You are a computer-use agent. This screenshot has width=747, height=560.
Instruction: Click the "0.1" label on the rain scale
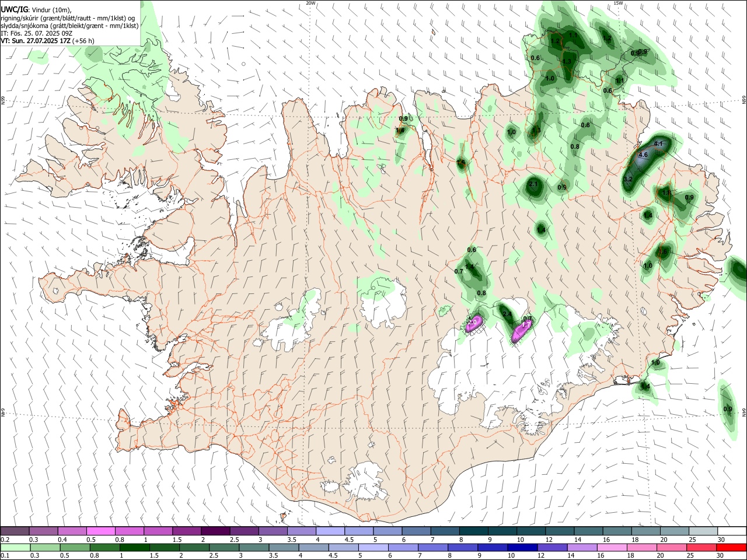[x=5, y=555]
